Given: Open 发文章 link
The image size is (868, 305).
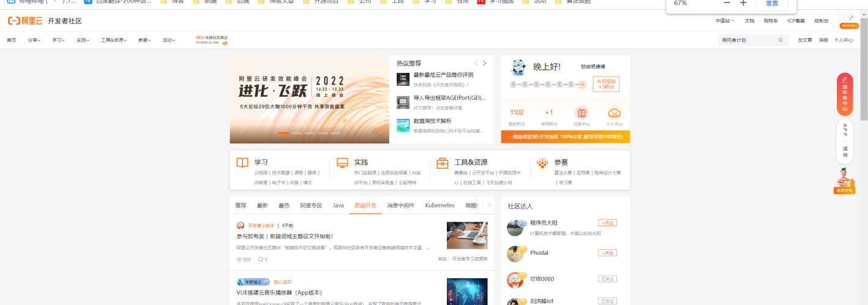Looking at the screenshot, I should click(x=804, y=40).
